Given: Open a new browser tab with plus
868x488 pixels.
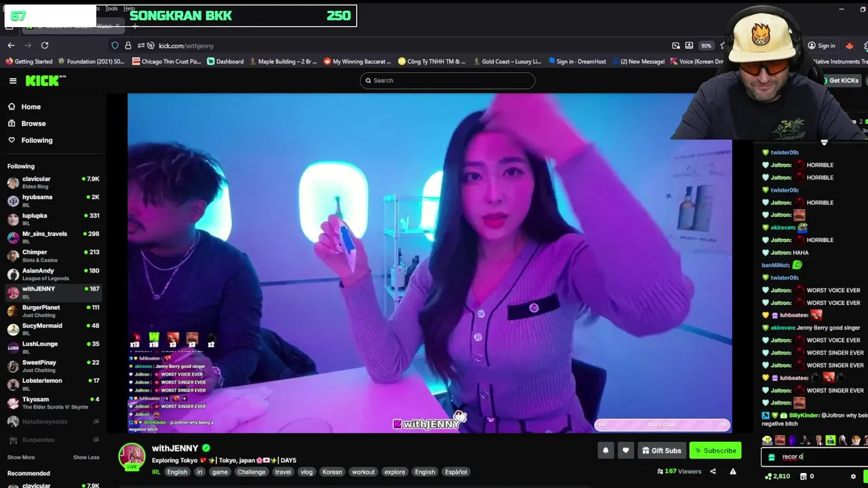Looking at the screenshot, I should click(135, 26).
